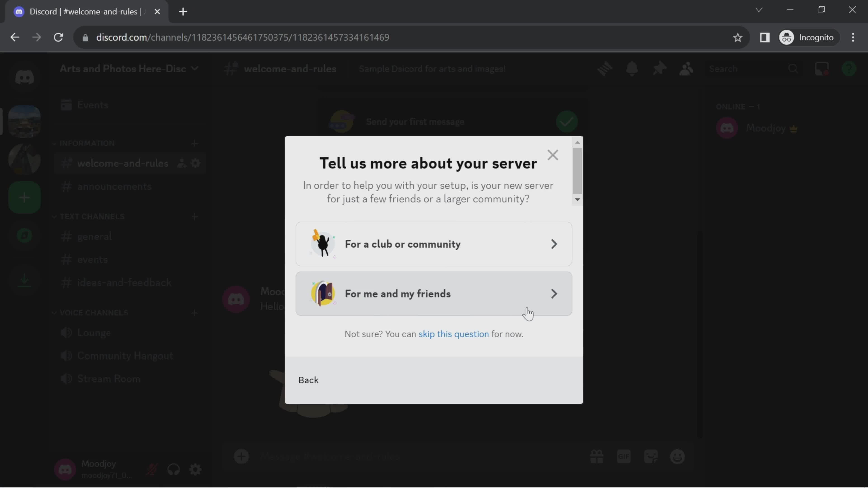
Task: Select the first server avatar in sidebar
Action: 24,121
